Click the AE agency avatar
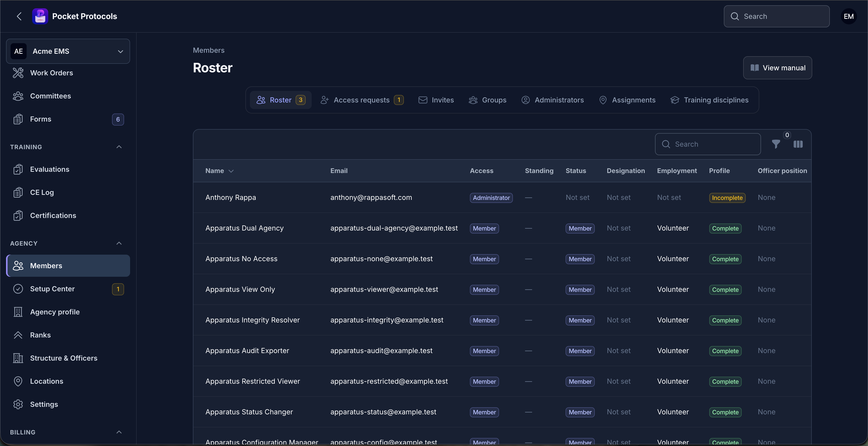The width and height of the screenshot is (868, 446). tap(19, 51)
